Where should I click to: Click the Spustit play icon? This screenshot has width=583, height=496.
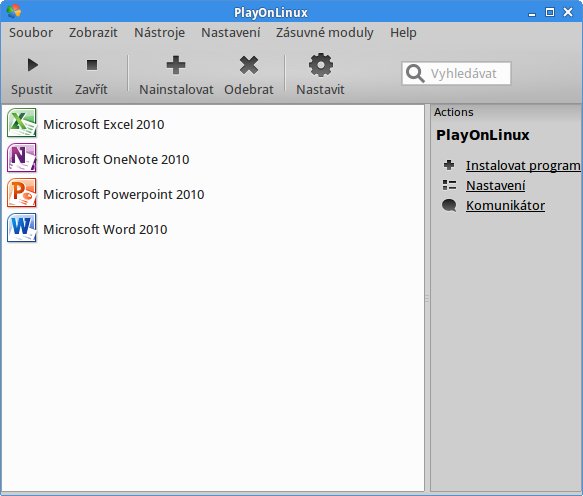(x=33, y=65)
